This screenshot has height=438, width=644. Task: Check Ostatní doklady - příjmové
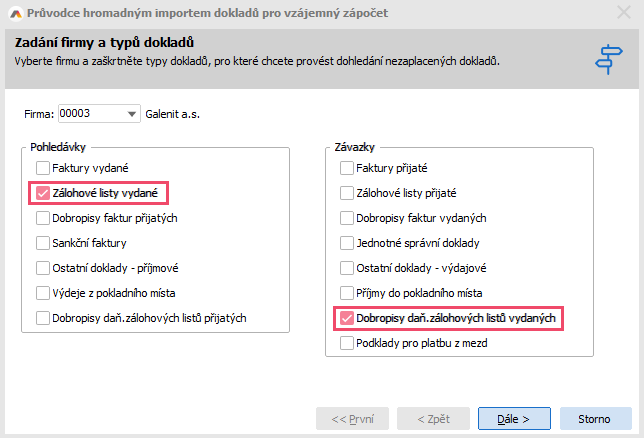tap(43, 268)
